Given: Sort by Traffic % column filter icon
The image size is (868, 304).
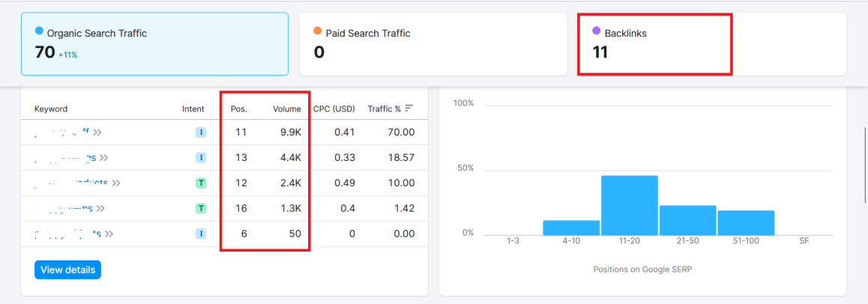Looking at the screenshot, I should (409, 109).
